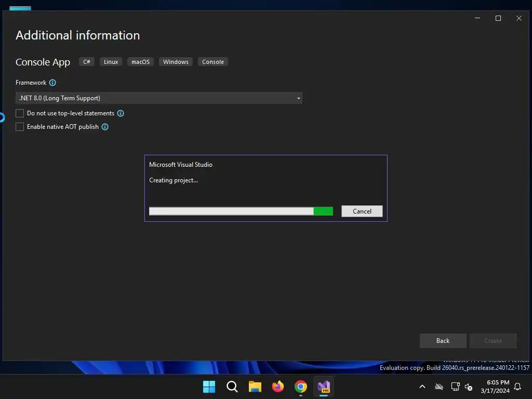Close the Additional information window
Image resolution: width=532 pixels, height=399 pixels.
coord(519,18)
